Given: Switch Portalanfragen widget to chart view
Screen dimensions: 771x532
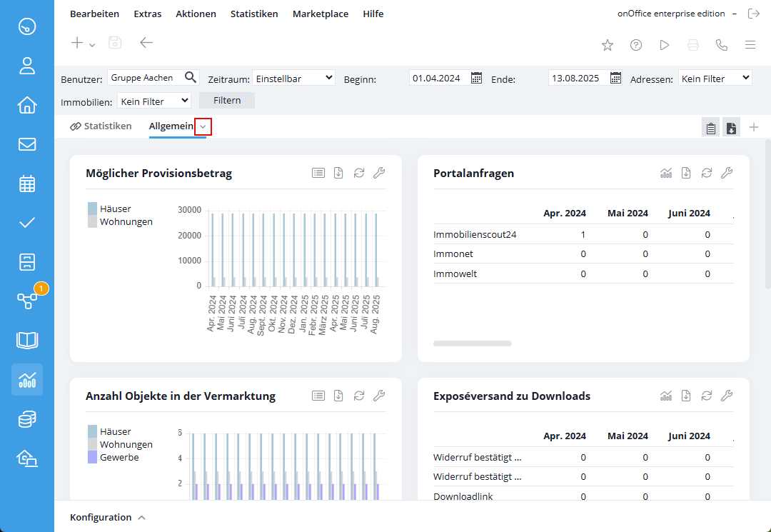Looking at the screenshot, I should [x=666, y=173].
